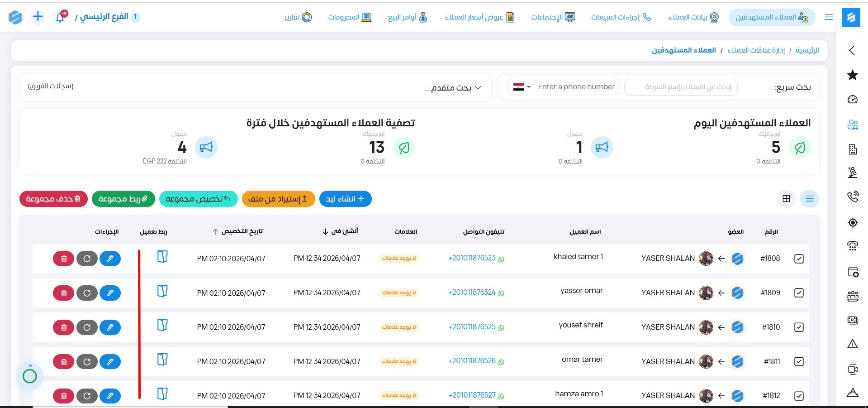
Task: Toggle checkbox for lead #1808
Action: (x=799, y=259)
